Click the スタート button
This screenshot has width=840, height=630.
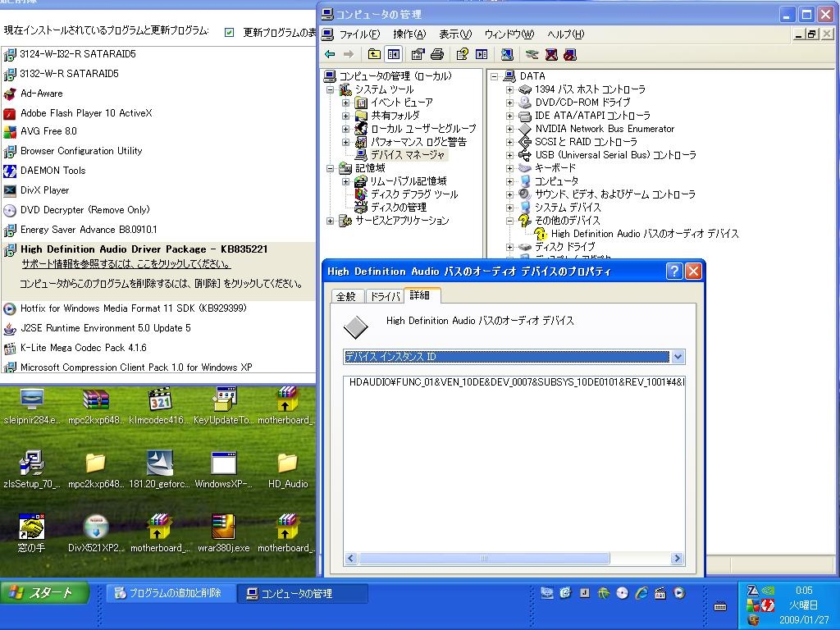(x=41, y=593)
